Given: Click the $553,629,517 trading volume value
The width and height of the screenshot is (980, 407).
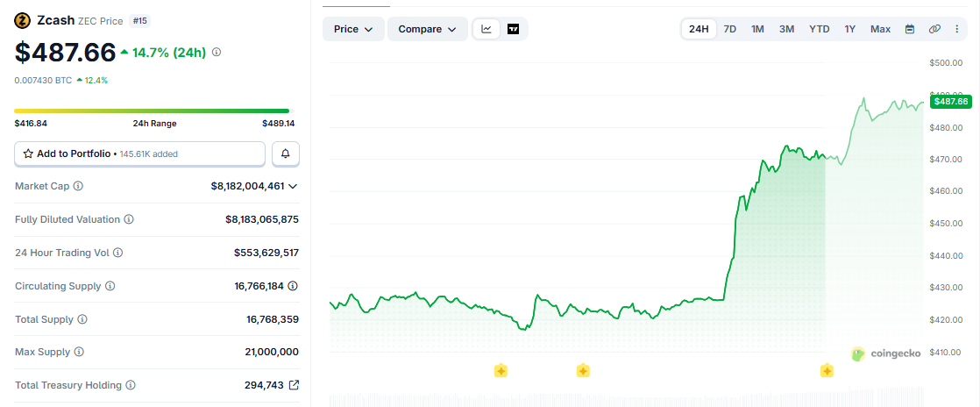Looking at the screenshot, I should (x=266, y=253).
